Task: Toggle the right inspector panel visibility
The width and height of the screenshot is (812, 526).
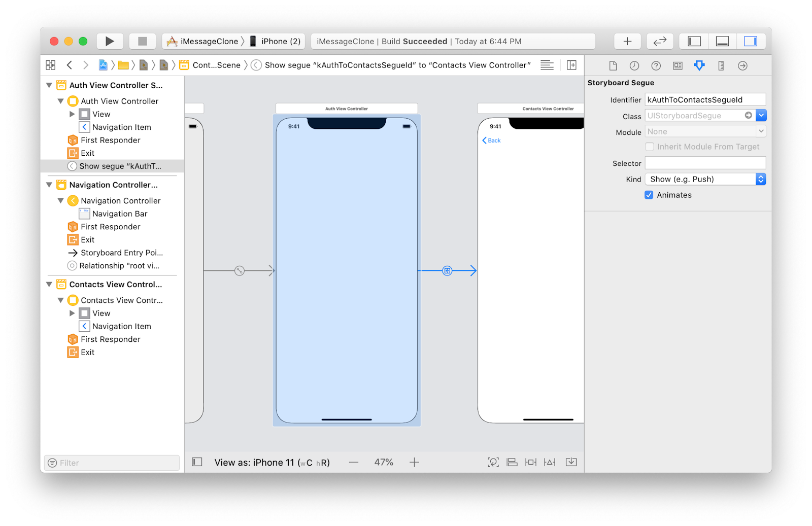Action: pos(751,41)
